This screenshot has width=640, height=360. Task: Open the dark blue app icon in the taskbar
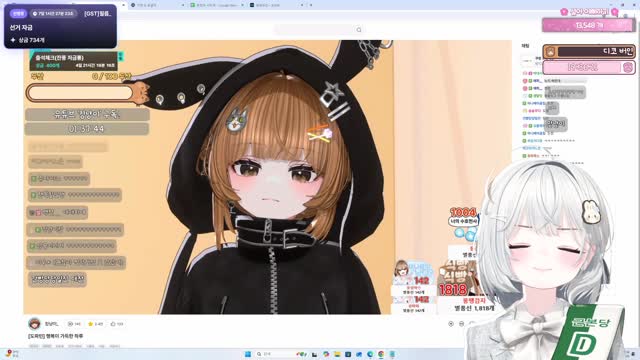[x=348, y=354]
